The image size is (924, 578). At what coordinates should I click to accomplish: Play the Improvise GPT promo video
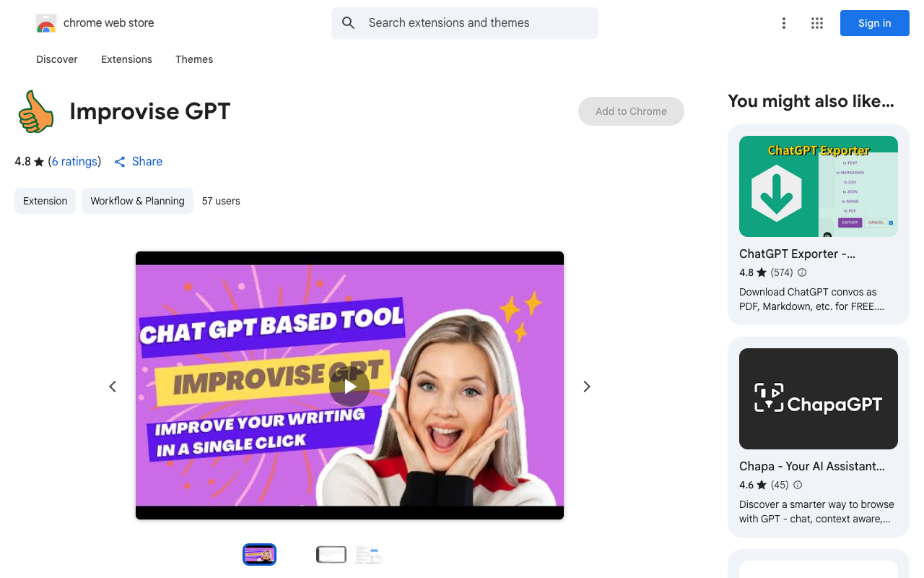click(x=349, y=387)
